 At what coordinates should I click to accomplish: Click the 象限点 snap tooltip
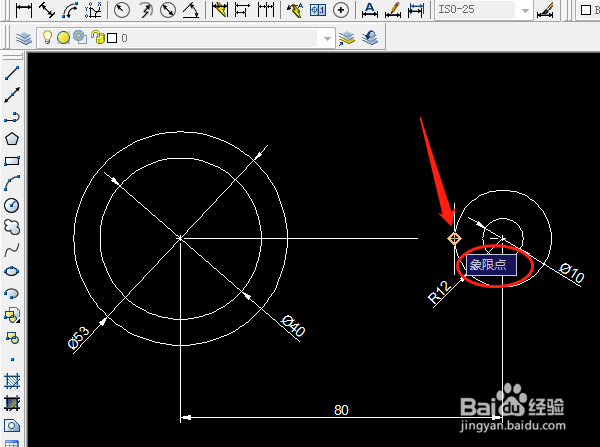pos(491,265)
